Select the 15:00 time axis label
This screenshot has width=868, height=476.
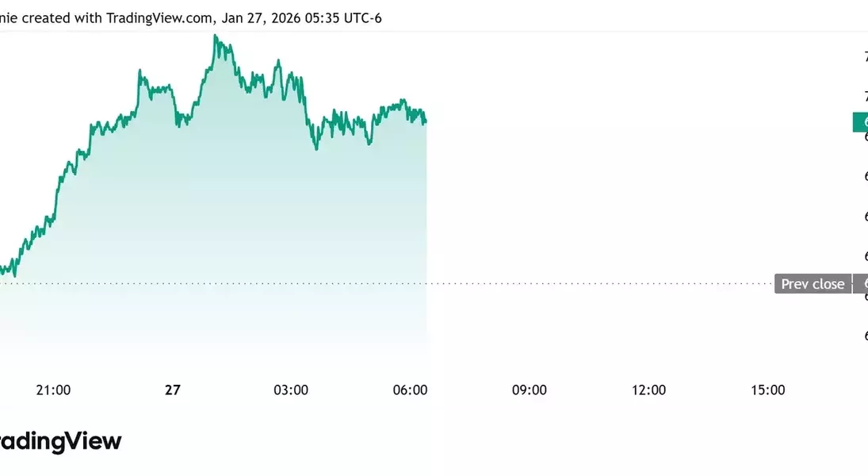[x=767, y=390]
